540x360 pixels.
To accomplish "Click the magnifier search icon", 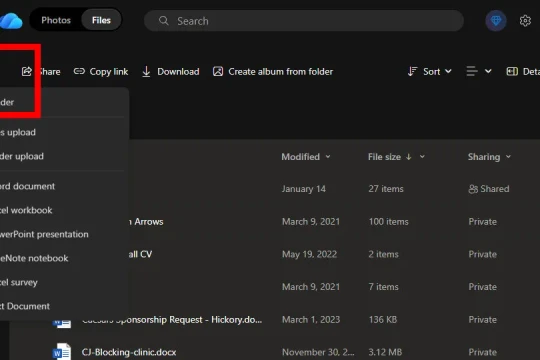I will click(x=164, y=21).
